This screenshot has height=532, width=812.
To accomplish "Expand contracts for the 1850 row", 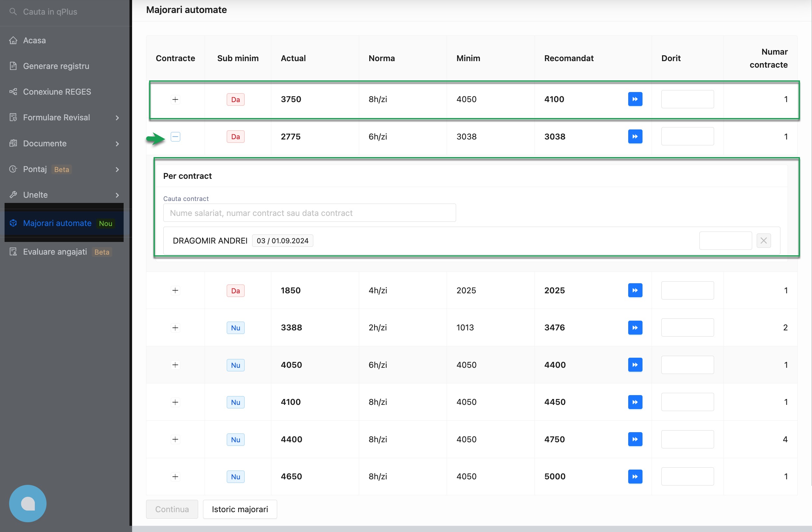I will [175, 290].
